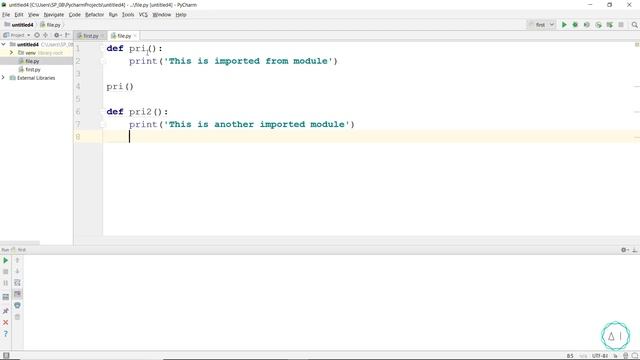Open the Code menu
This screenshot has width=640, height=360.
(x=74, y=15)
